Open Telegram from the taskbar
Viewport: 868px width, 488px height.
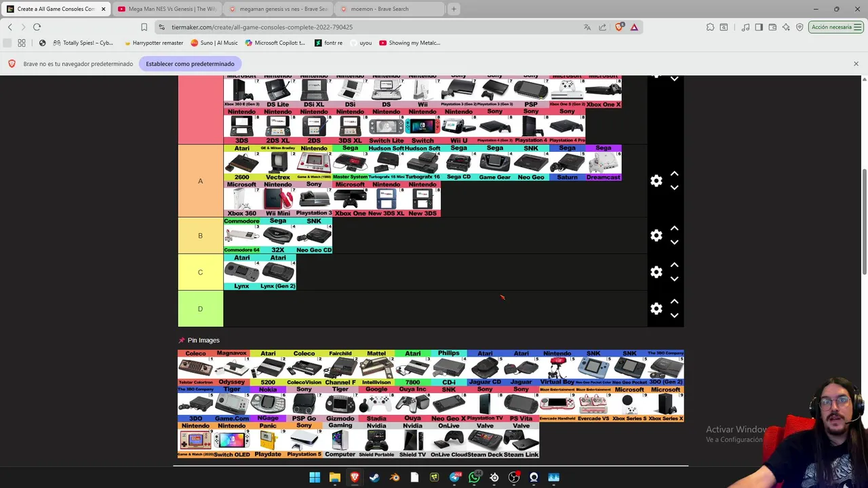pyautogui.click(x=454, y=477)
